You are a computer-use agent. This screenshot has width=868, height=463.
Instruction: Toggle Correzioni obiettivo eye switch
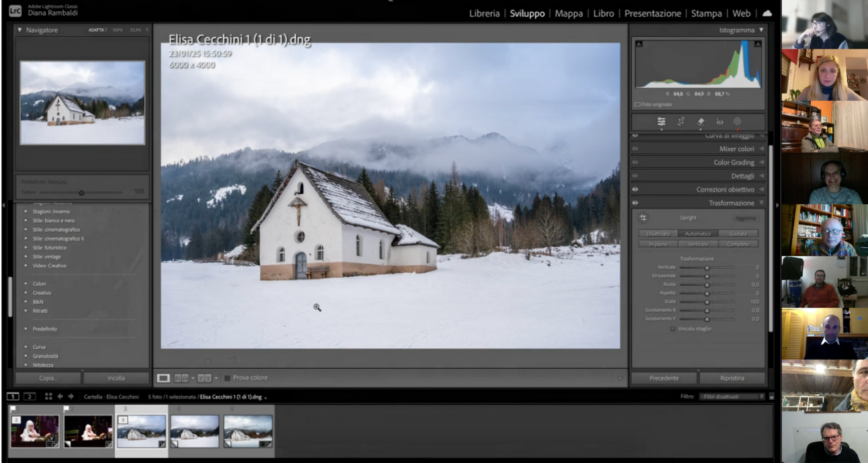click(x=635, y=190)
